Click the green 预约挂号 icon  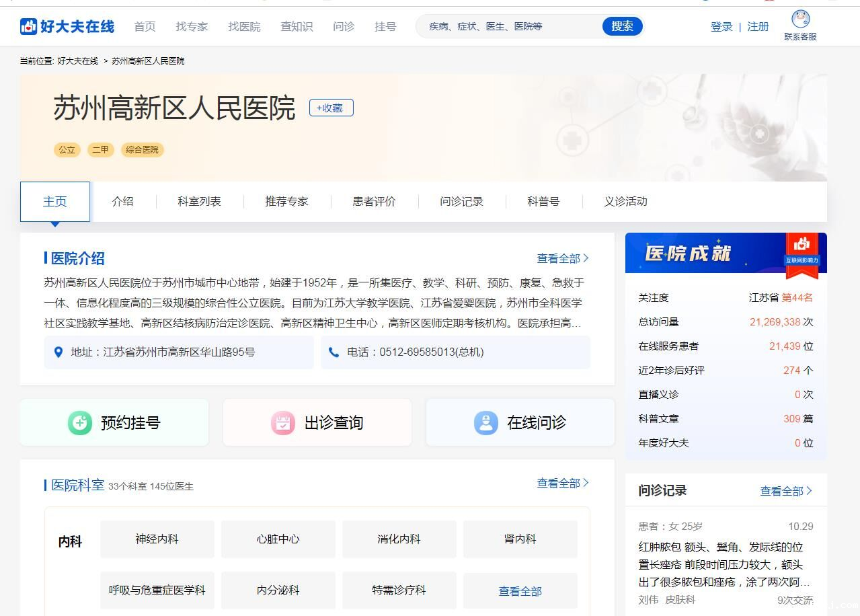(80, 422)
